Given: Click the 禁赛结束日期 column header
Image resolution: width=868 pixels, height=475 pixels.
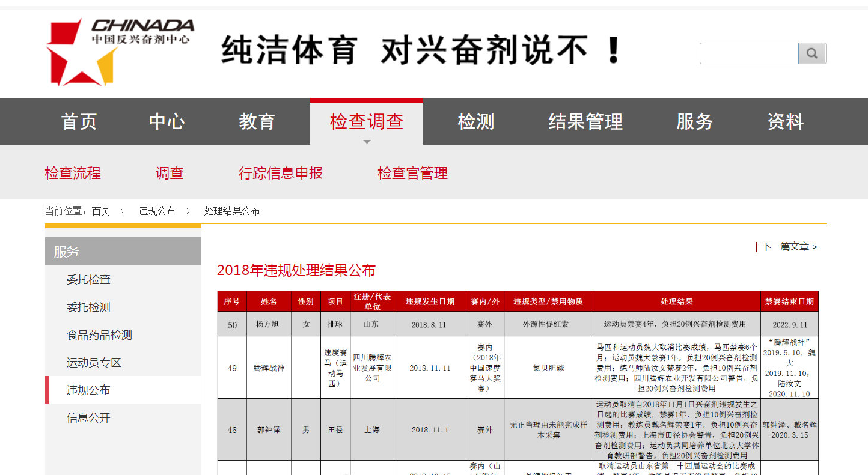Looking at the screenshot, I should tap(789, 301).
